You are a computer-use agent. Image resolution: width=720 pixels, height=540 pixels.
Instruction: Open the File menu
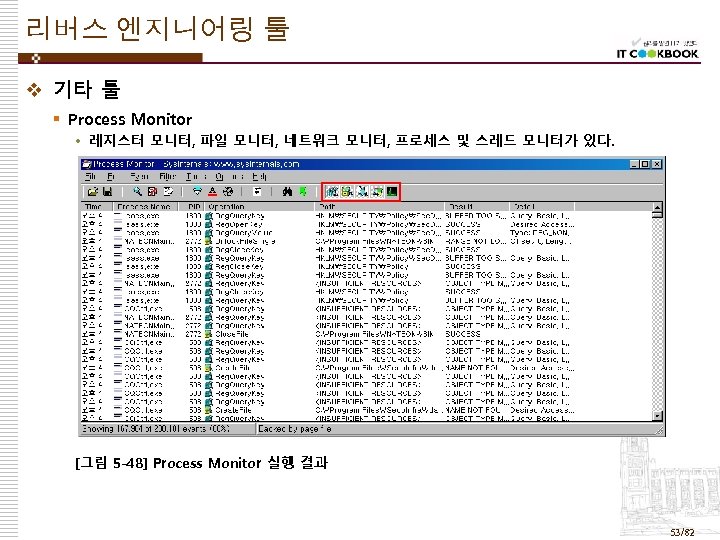pyautogui.click(x=90, y=176)
